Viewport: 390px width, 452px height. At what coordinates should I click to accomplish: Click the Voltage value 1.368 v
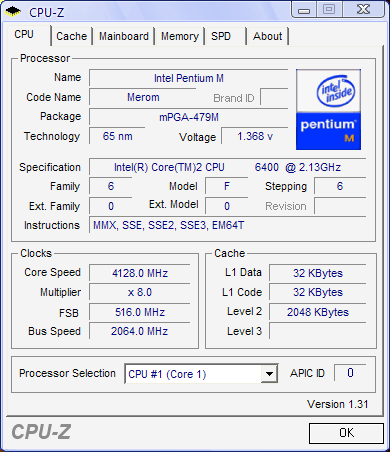click(x=255, y=136)
